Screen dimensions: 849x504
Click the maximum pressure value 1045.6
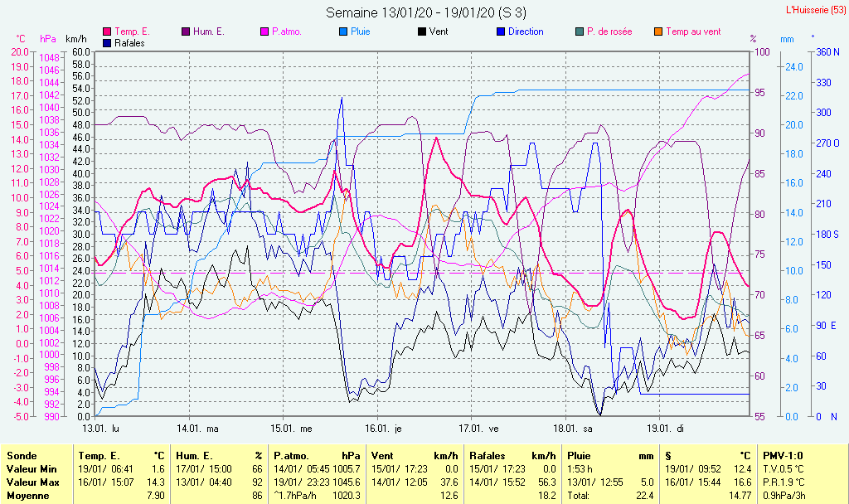point(346,482)
